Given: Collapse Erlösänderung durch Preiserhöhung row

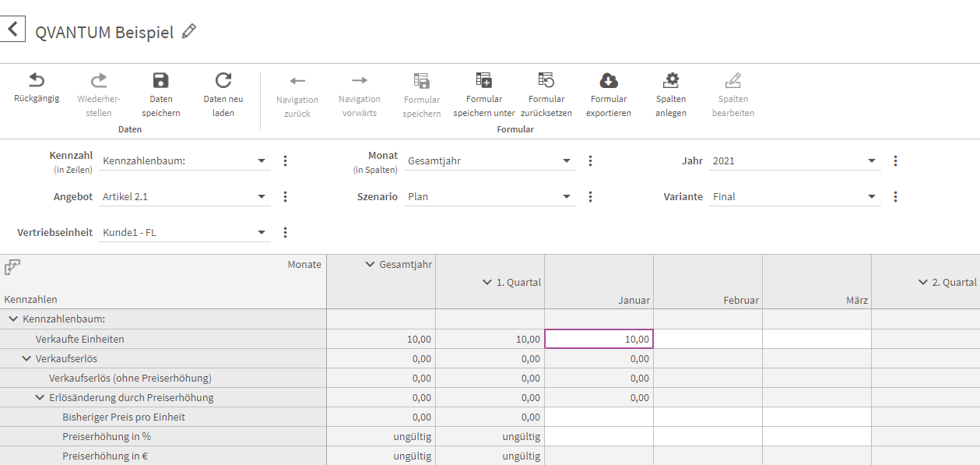Looking at the screenshot, I should coord(40,397).
